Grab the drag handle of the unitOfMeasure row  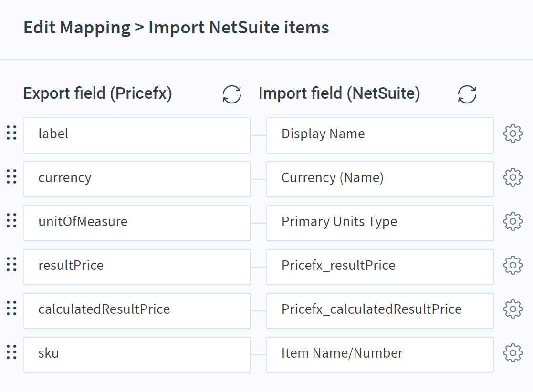(11, 220)
